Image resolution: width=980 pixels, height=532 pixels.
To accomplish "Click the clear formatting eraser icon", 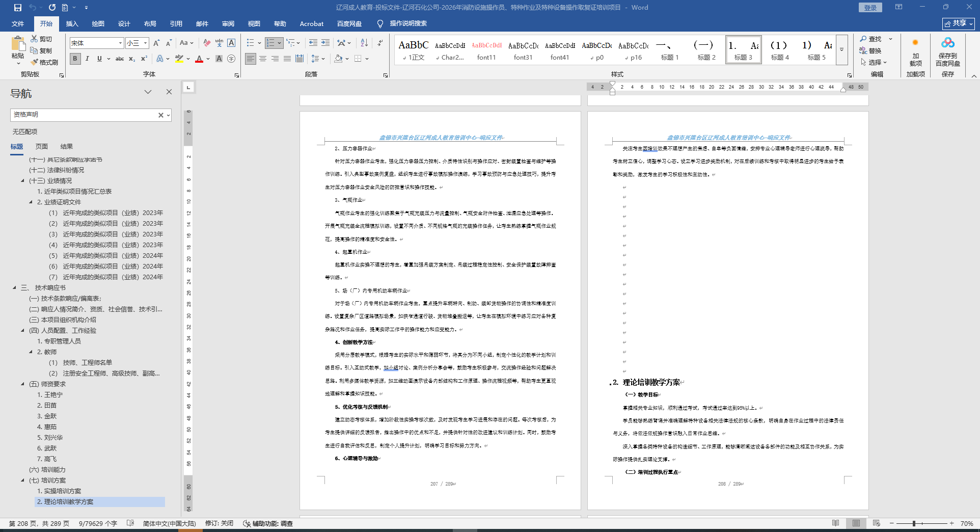I will click(x=206, y=43).
